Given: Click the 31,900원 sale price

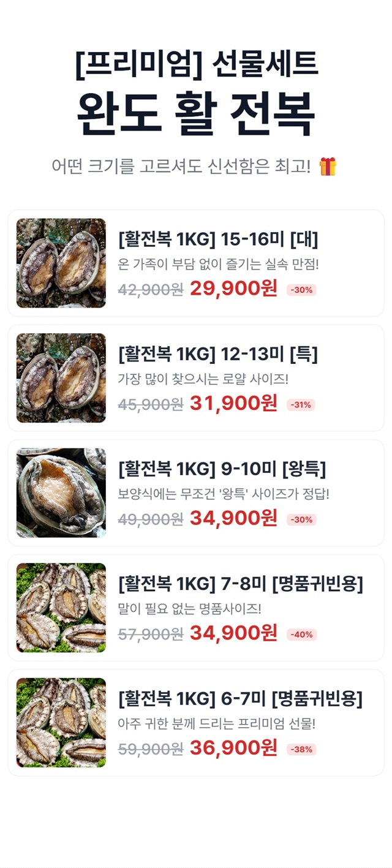Looking at the screenshot, I should tap(233, 404).
